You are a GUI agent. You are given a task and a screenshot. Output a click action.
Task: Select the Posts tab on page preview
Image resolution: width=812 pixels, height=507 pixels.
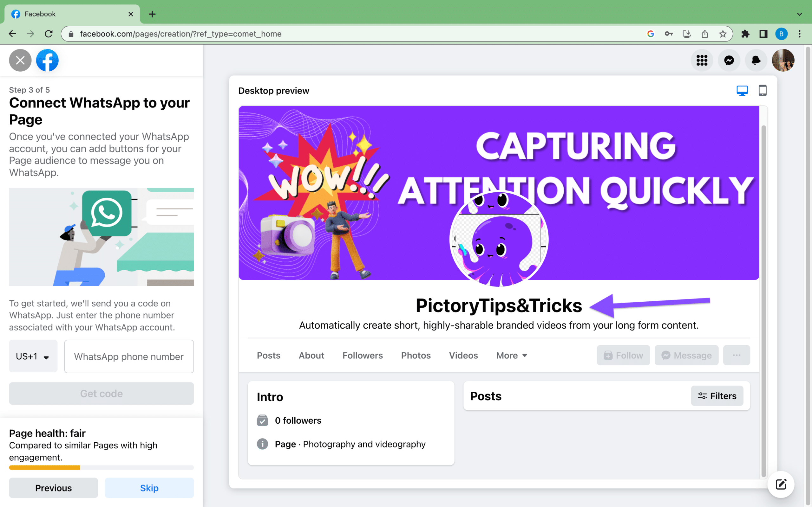[x=268, y=355]
